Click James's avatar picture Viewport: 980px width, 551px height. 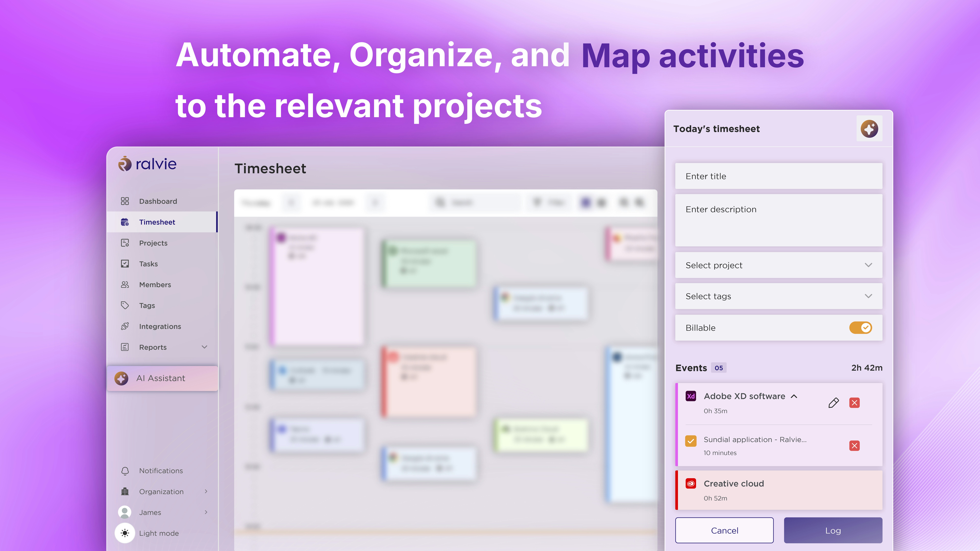click(x=124, y=512)
